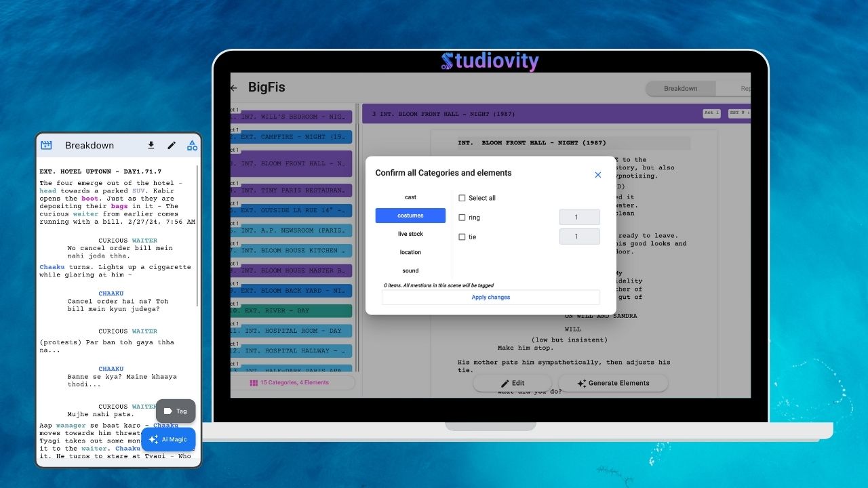Image resolution: width=868 pixels, height=488 pixels.
Task: Select the live stock category tab
Action: click(410, 234)
